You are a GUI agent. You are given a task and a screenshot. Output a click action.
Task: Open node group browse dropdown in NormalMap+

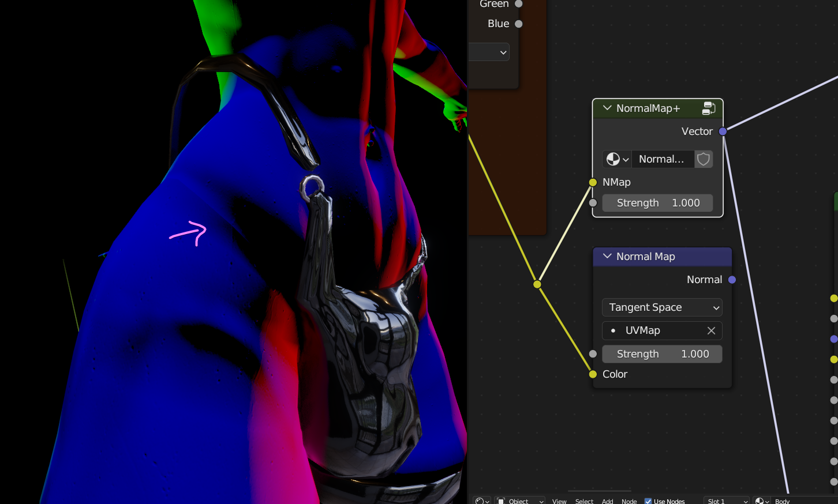(x=617, y=159)
